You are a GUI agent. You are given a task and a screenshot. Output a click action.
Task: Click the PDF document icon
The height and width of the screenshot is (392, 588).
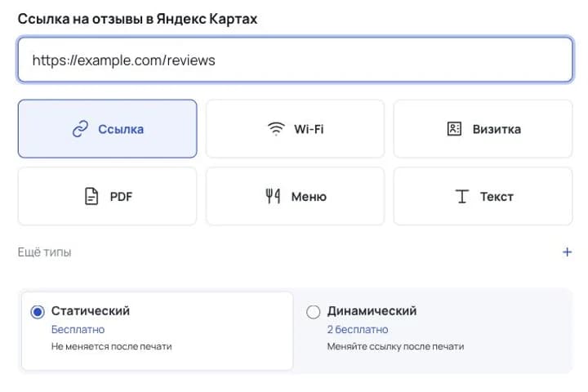tap(91, 196)
